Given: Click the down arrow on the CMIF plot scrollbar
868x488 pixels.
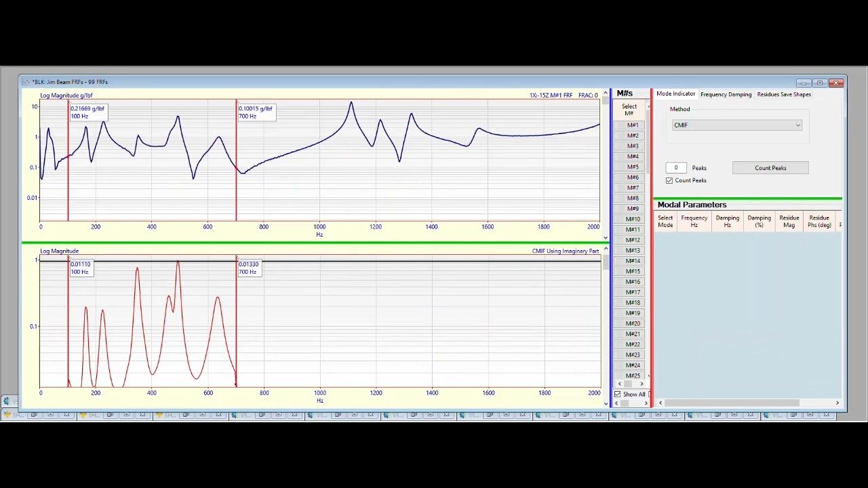Looking at the screenshot, I should click(x=606, y=403).
